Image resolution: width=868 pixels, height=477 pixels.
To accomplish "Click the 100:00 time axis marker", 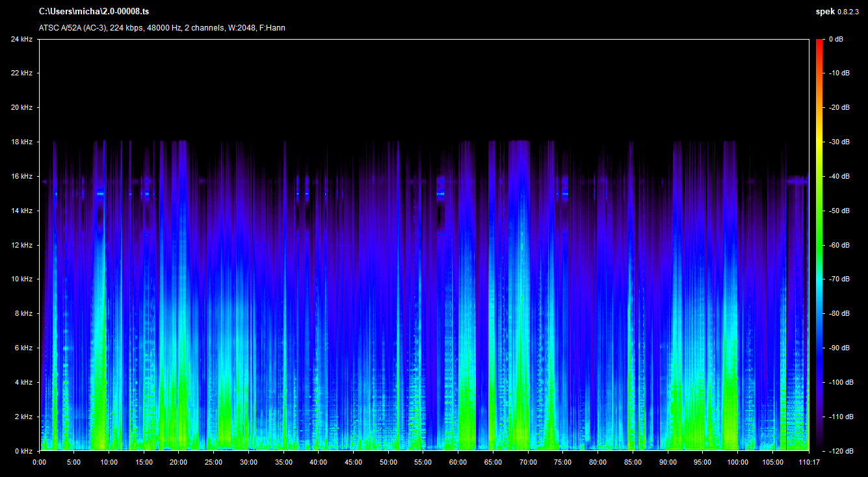I will coord(737,462).
